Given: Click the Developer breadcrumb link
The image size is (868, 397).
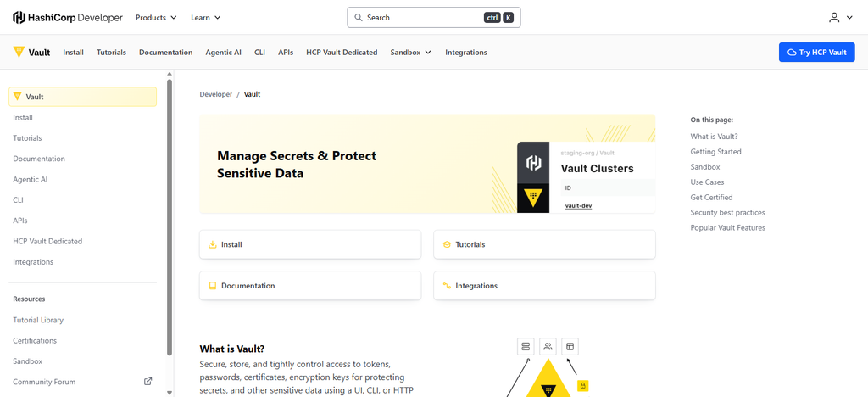Looking at the screenshot, I should click(216, 95).
